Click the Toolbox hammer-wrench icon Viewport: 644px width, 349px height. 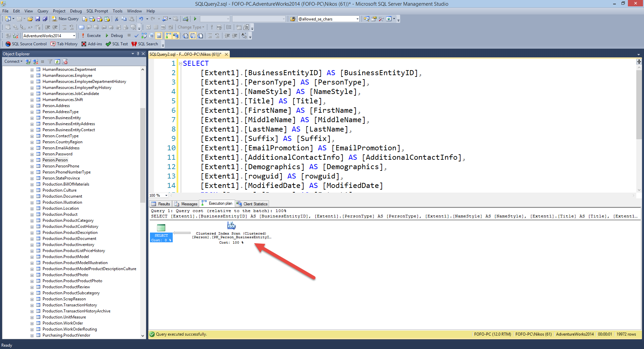(x=381, y=19)
